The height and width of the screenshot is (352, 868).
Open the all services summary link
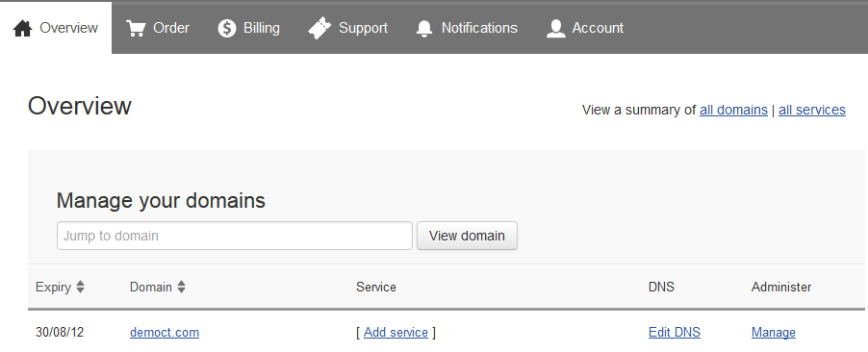(x=812, y=110)
